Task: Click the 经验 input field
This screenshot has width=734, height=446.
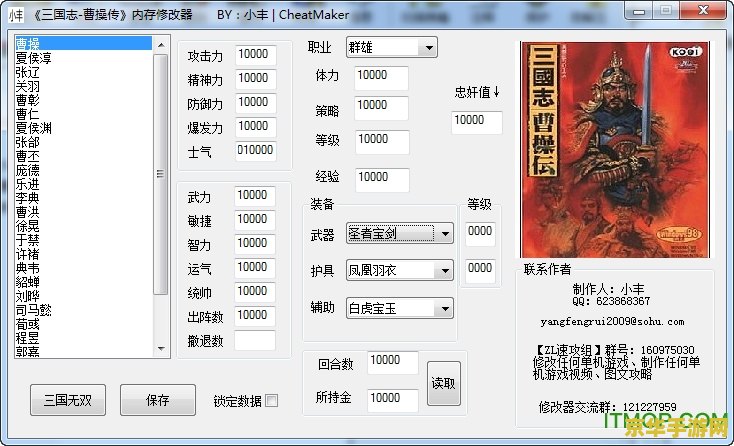Action: click(x=382, y=180)
